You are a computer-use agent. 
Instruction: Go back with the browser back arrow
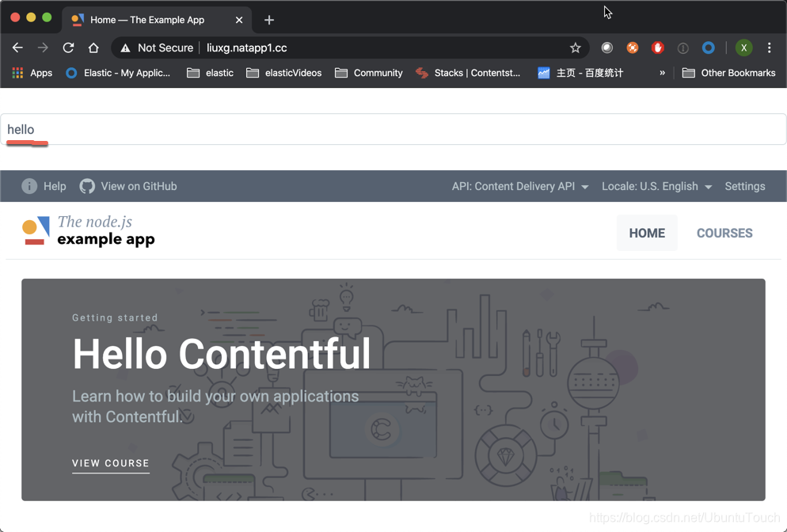tap(17, 47)
